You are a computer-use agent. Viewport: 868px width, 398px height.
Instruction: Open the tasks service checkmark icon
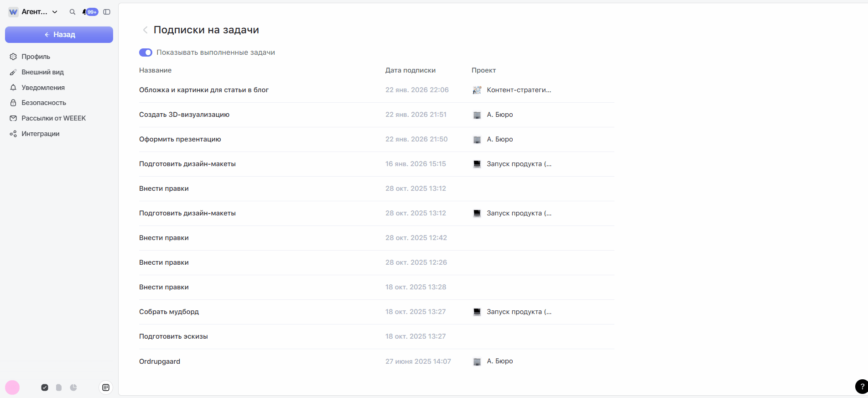click(45, 388)
